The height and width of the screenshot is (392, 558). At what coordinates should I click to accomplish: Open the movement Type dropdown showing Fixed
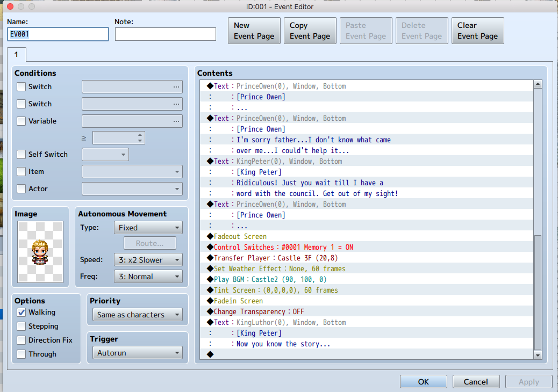click(148, 228)
